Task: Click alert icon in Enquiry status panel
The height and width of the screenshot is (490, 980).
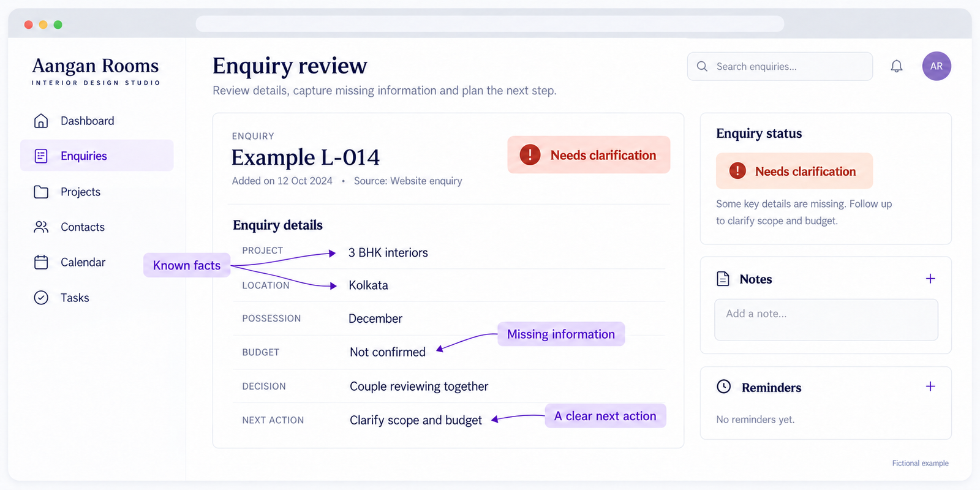Action: [x=737, y=171]
